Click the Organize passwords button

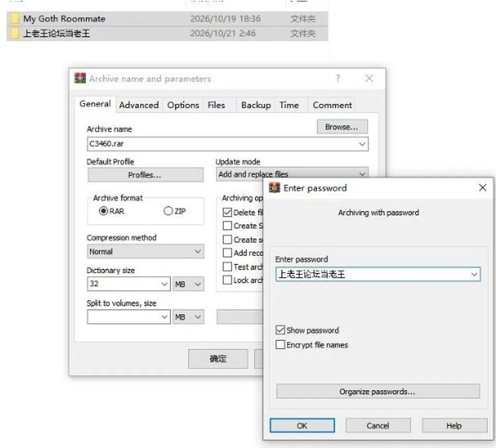[x=378, y=391]
